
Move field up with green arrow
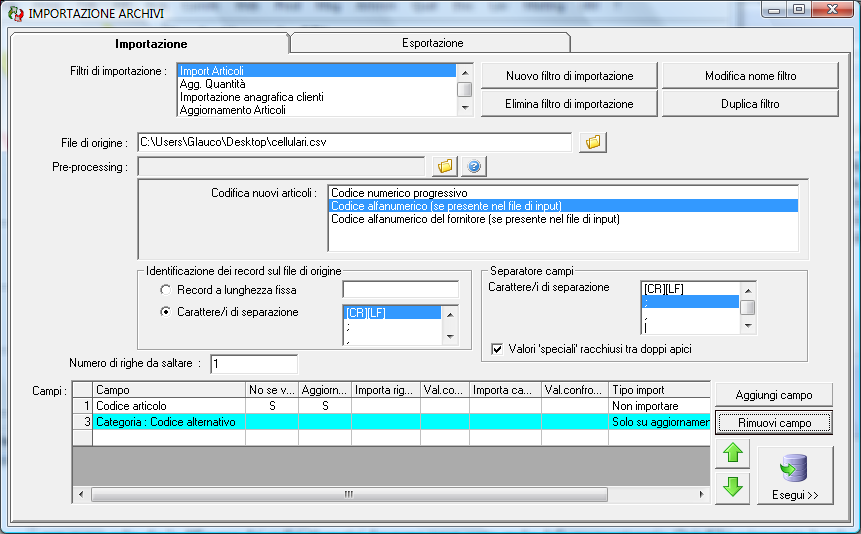(x=733, y=453)
